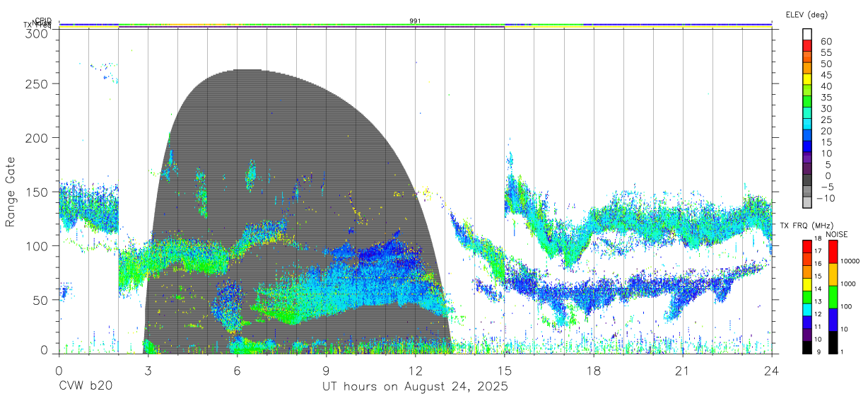Image resolution: width=868 pixels, height=401 pixels.
Task: Select the light gray ELEV swatch below -10
Action: click(x=808, y=203)
